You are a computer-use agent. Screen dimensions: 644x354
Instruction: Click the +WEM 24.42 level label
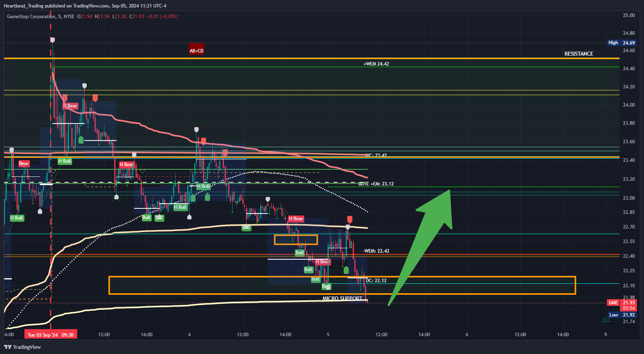(376, 64)
